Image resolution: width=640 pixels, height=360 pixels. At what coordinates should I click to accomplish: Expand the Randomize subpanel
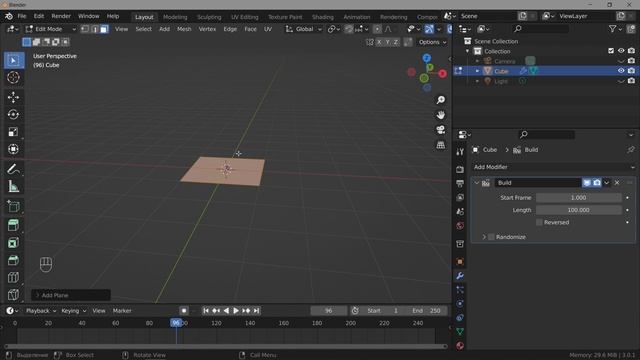(x=484, y=237)
